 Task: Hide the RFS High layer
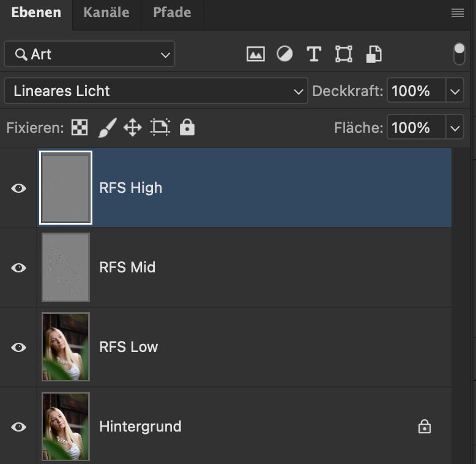19,188
